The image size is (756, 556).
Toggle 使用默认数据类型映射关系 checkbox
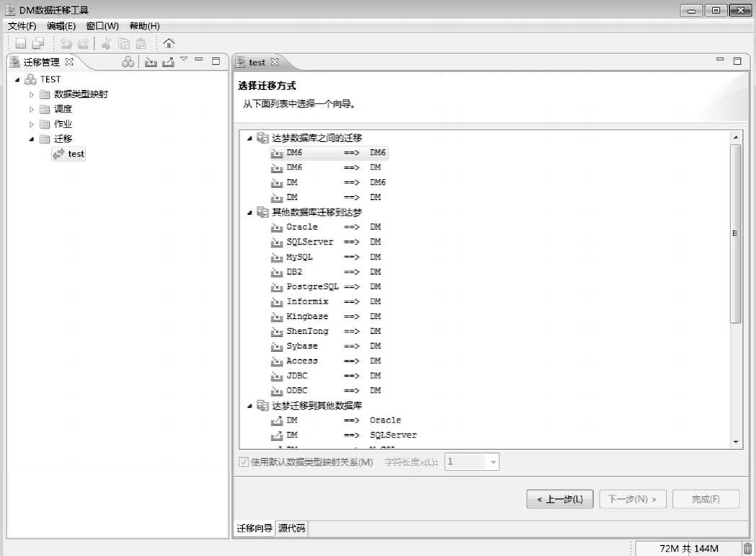(244, 462)
